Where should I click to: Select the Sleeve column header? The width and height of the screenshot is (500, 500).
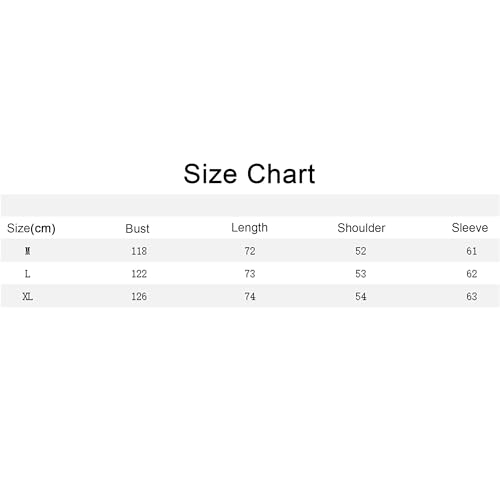[470, 228]
